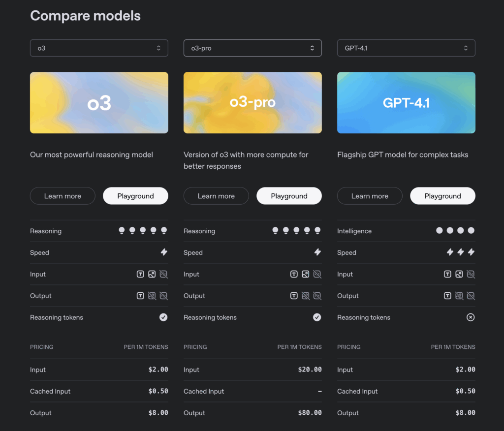
Task: Click the text input icon under o3-pro
Action: click(x=294, y=274)
